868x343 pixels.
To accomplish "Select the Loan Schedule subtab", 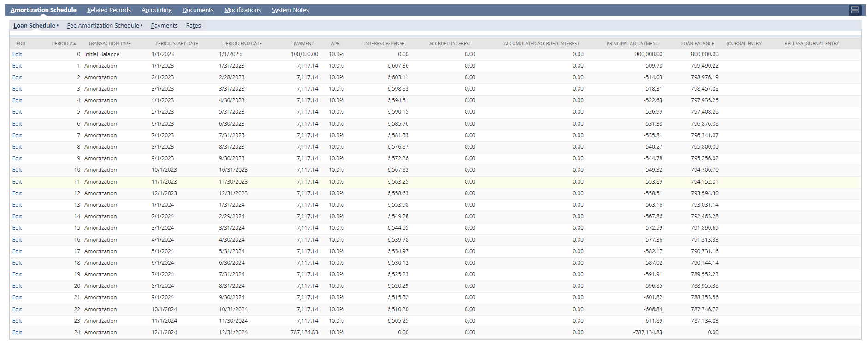I will [x=34, y=26].
